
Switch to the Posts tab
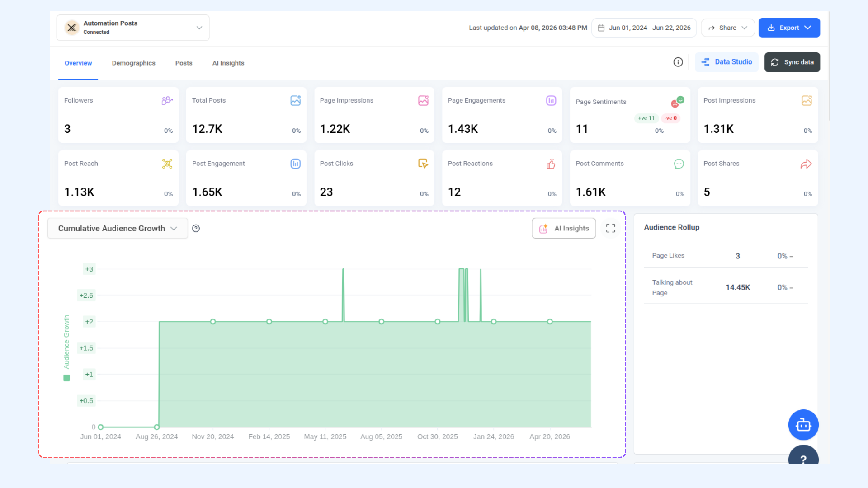coord(184,63)
